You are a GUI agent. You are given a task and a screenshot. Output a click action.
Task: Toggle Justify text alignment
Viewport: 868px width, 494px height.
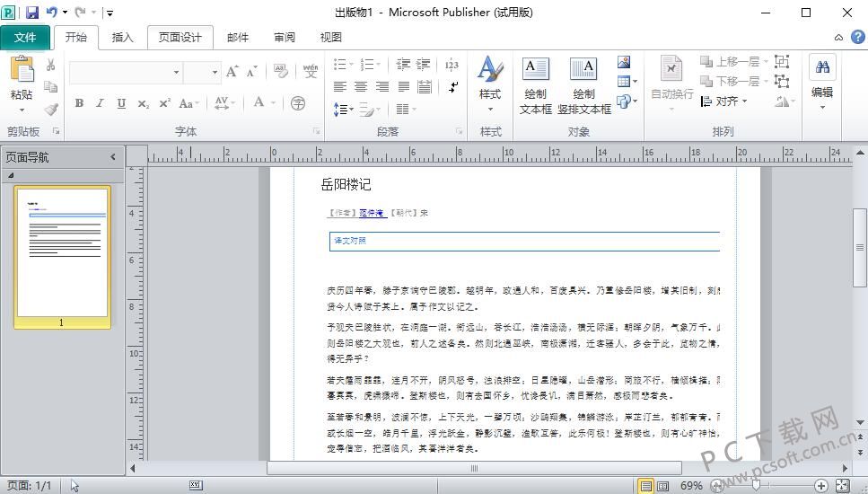pos(404,87)
